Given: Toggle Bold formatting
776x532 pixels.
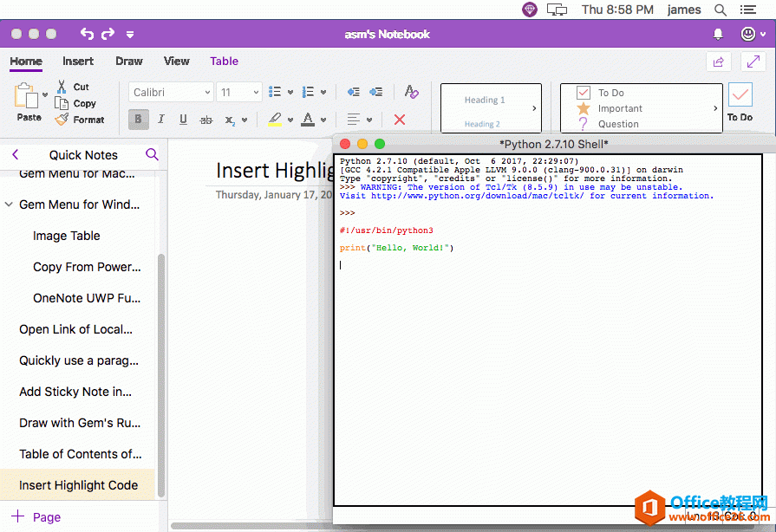Looking at the screenshot, I should pos(138,120).
